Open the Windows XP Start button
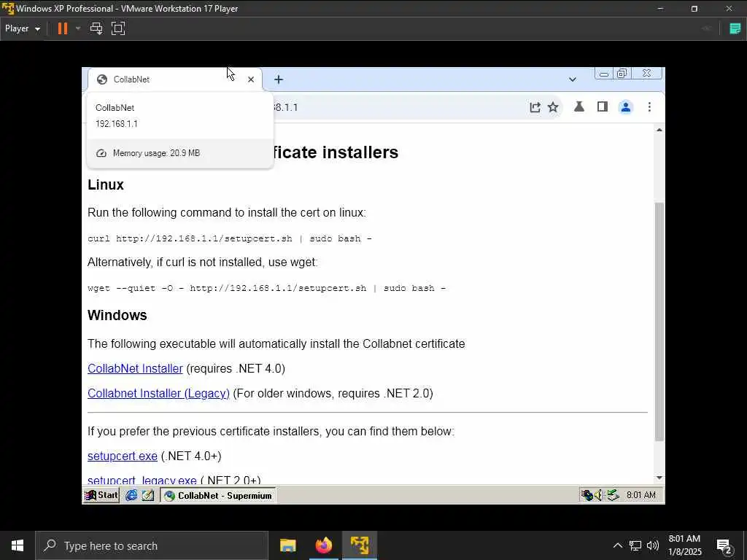 [101, 495]
